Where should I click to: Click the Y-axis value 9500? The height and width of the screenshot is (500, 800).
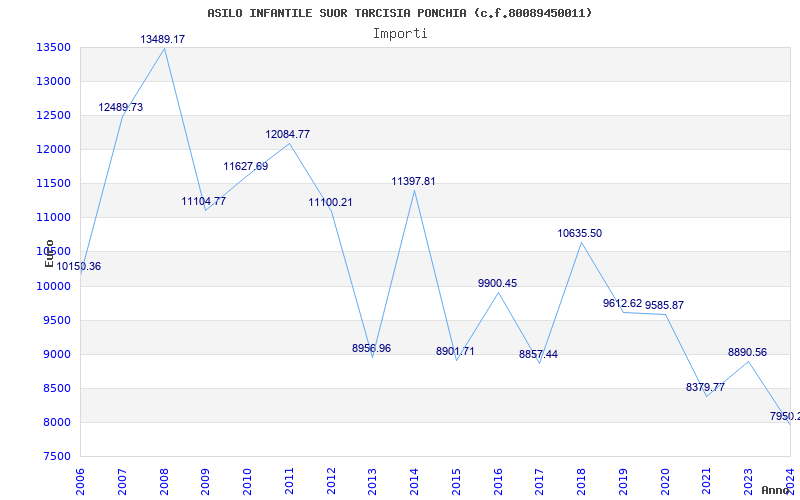click(x=56, y=320)
